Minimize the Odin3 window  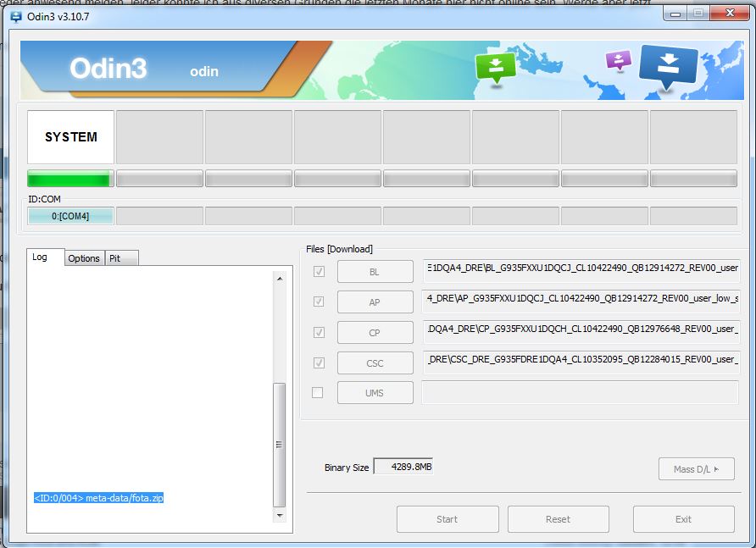[x=676, y=14]
